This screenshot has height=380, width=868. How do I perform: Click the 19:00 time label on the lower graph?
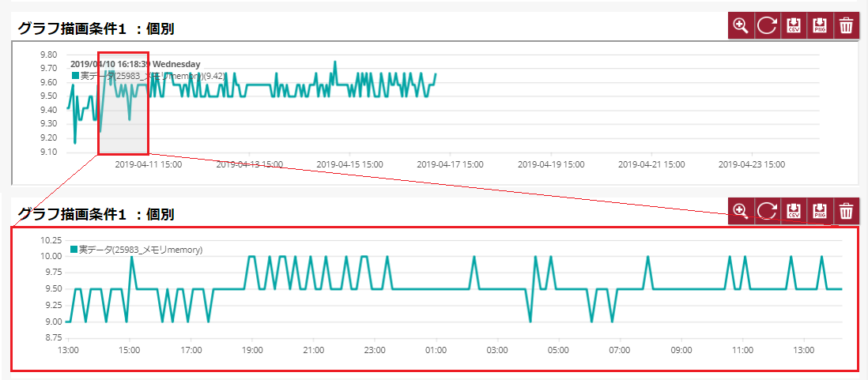[x=252, y=350]
